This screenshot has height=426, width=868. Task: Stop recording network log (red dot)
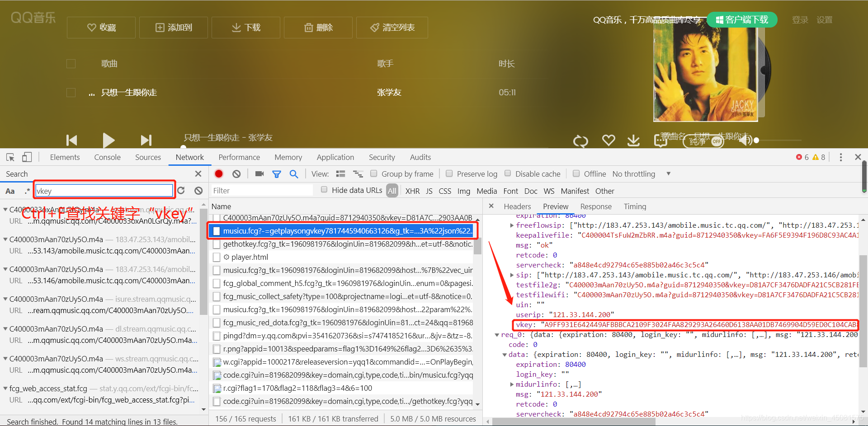[219, 174]
